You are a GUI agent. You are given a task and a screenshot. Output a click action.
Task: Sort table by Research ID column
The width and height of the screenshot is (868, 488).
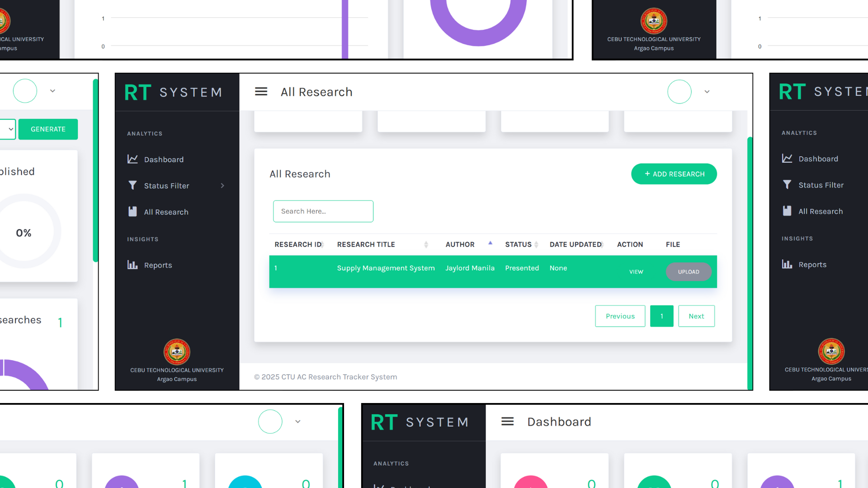(x=299, y=244)
